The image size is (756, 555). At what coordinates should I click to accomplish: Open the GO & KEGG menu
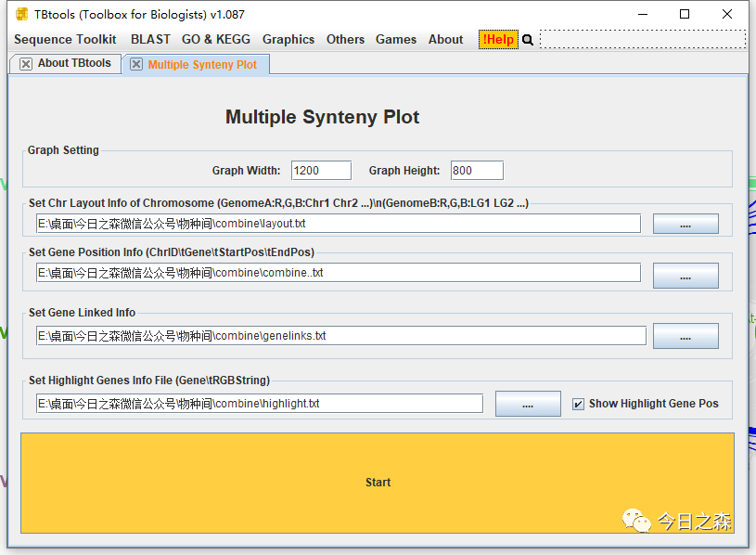(216, 39)
